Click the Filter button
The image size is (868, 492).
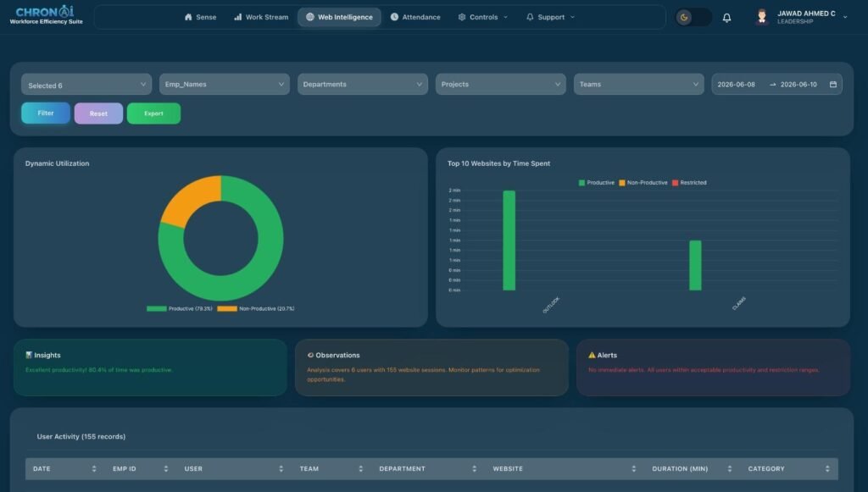tap(46, 113)
